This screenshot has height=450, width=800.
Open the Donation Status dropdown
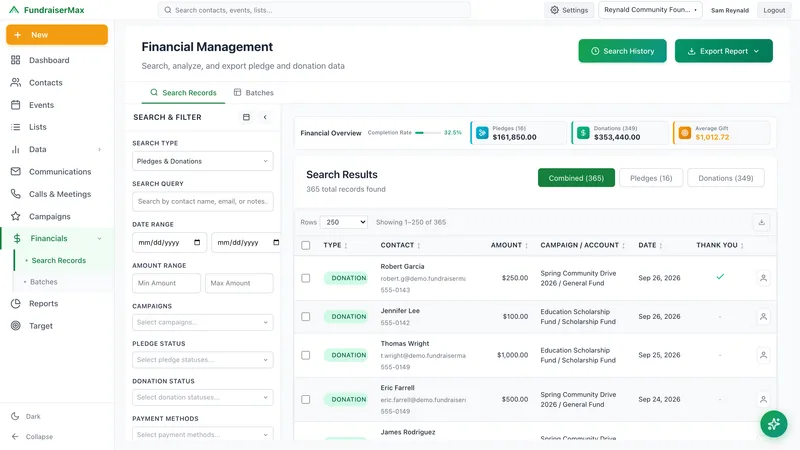point(203,397)
